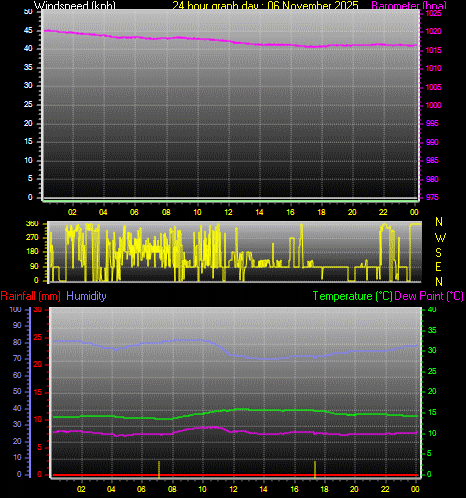466x498 pixels.
Task: Select the "1020" barometer axis value
Action: pos(434,32)
